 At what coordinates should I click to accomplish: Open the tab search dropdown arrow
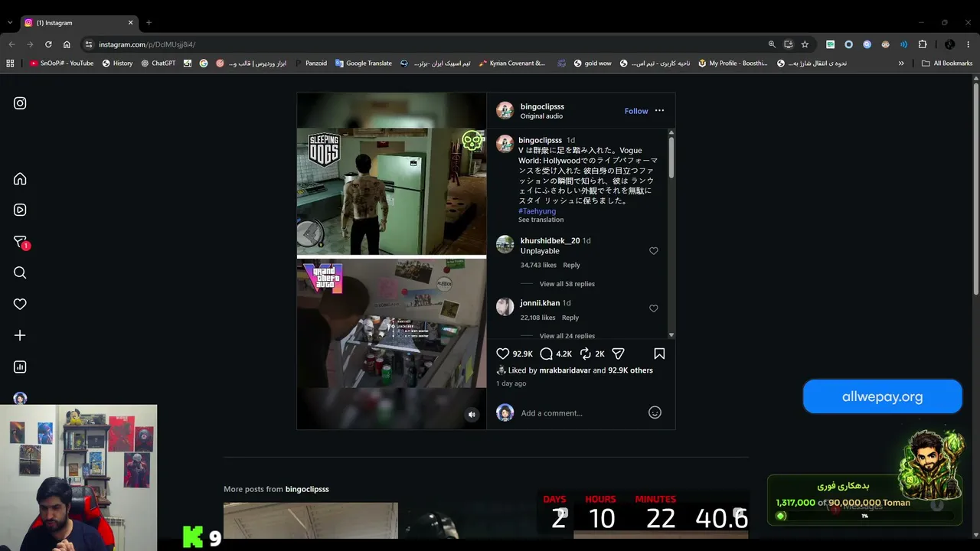click(9, 23)
